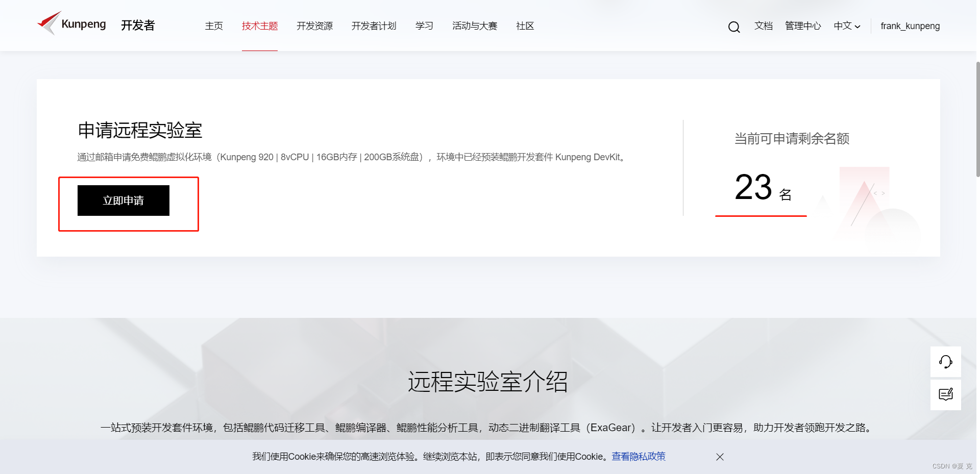Select the 文档 documentation entry

763,26
